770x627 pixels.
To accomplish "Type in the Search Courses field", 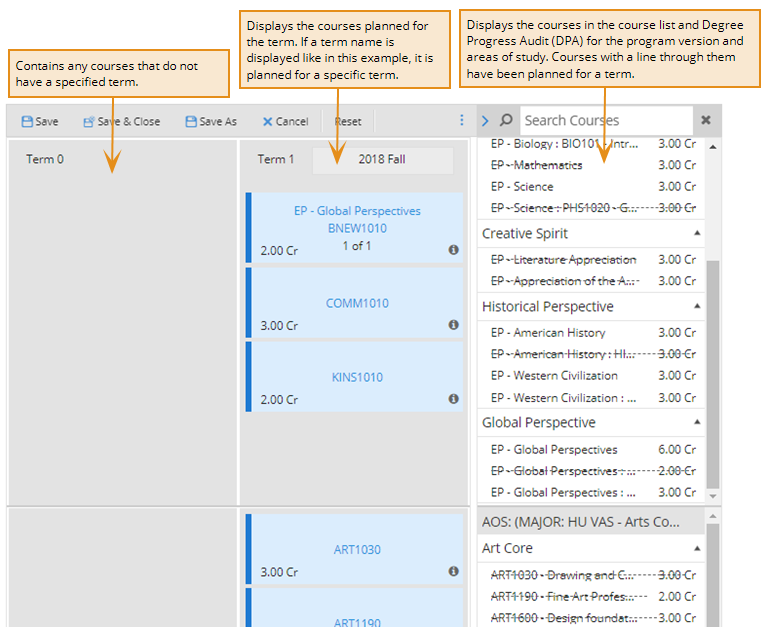I will pyautogui.click(x=590, y=120).
